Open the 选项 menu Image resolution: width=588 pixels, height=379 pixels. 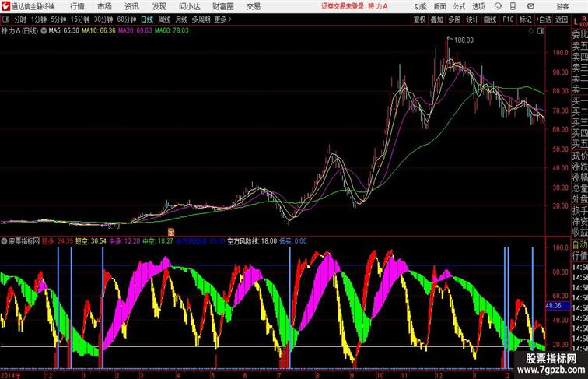pos(478,6)
